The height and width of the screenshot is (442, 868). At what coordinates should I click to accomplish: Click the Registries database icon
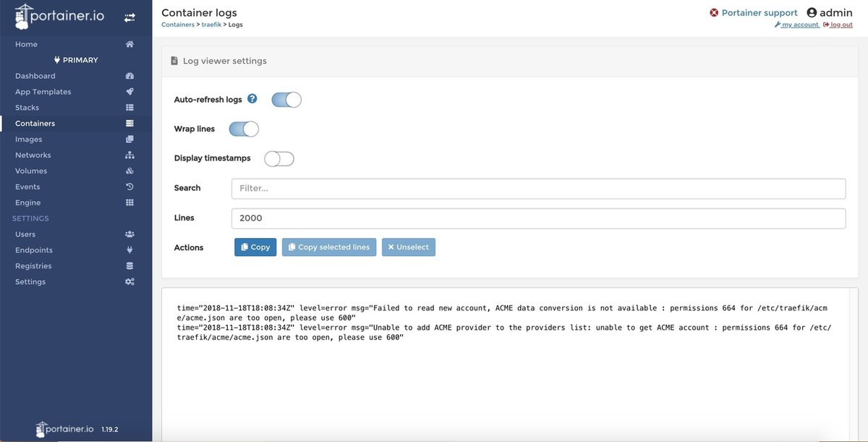click(129, 266)
